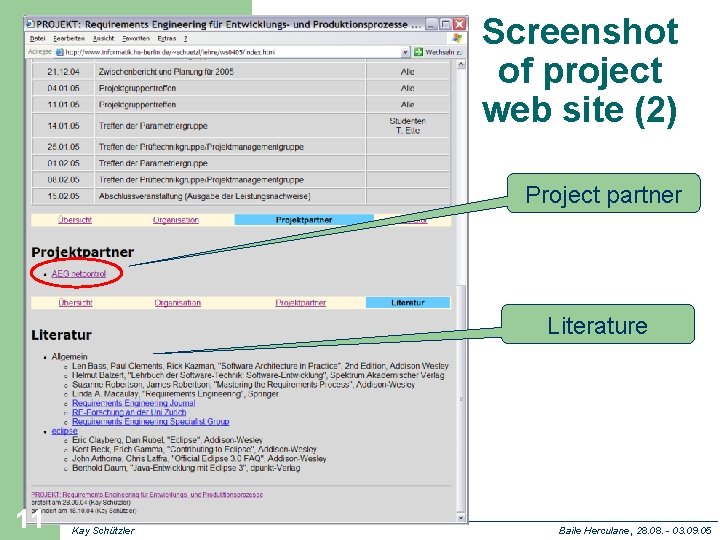This screenshot has height=540, width=720.
Task: Click the browser window title bar text
Action: point(229,24)
